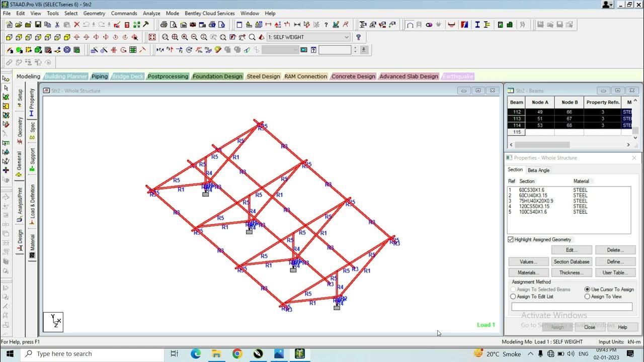Viewport: 644px width, 362px height.
Task: Click the Close button in Properties
Action: (x=590, y=327)
